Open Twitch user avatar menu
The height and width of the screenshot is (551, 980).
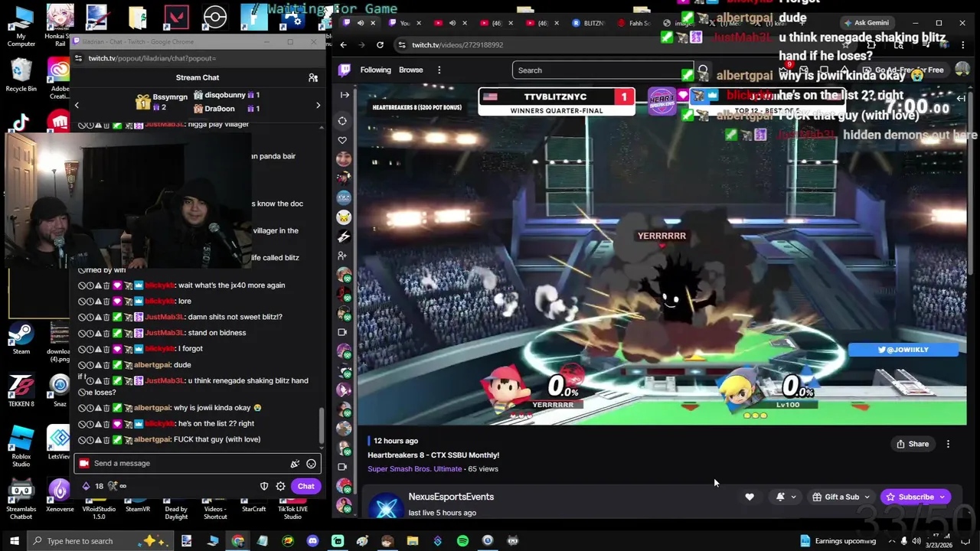[x=962, y=70]
